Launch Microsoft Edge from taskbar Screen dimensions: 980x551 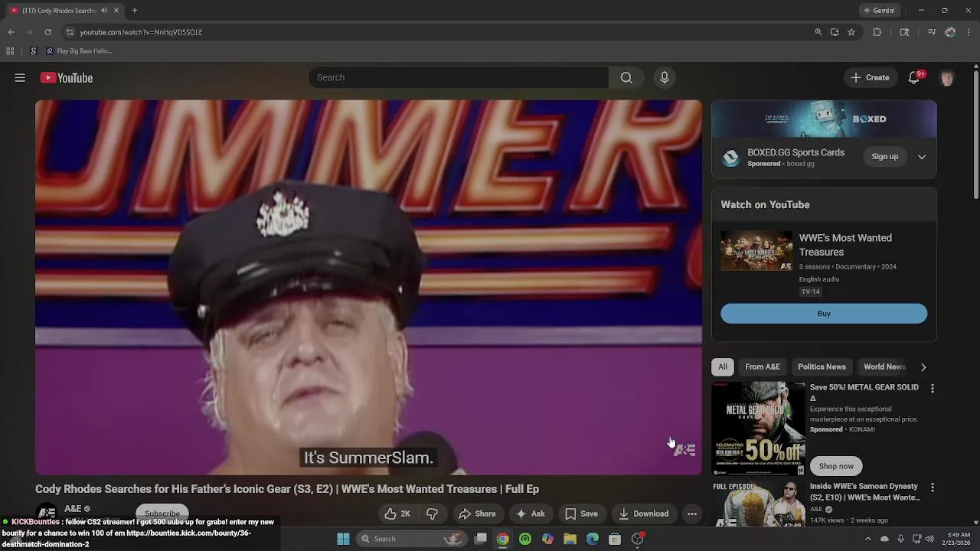593,539
